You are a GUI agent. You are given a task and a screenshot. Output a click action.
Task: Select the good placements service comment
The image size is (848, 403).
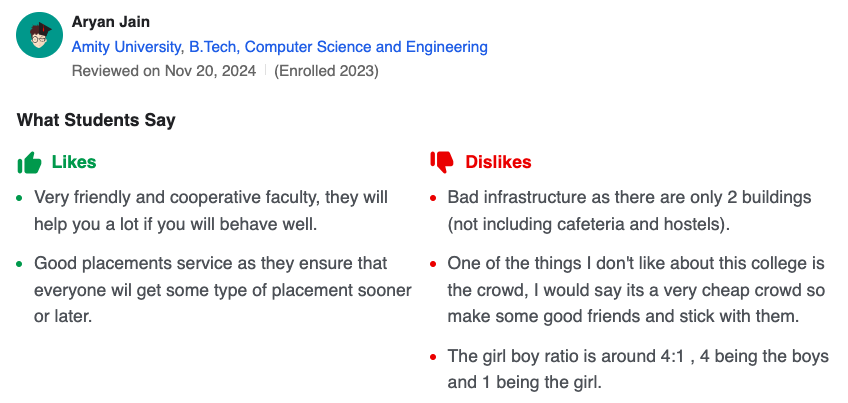222,290
